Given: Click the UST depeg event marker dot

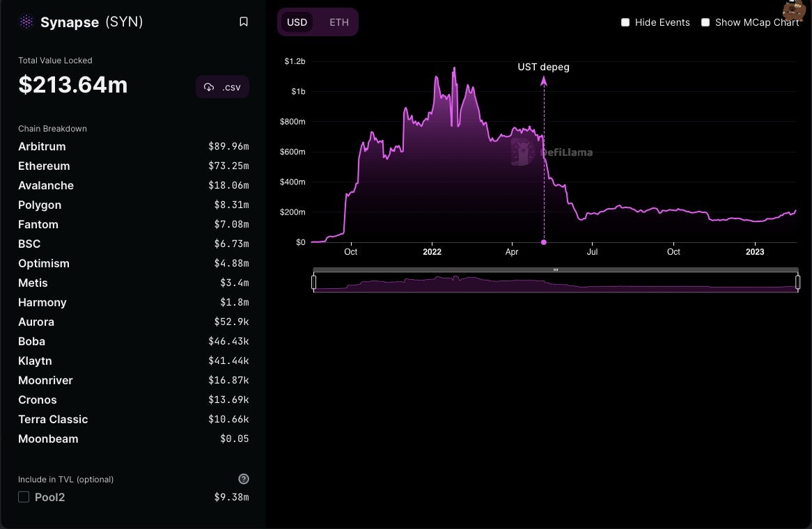Looking at the screenshot, I should [x=544, y=242].
